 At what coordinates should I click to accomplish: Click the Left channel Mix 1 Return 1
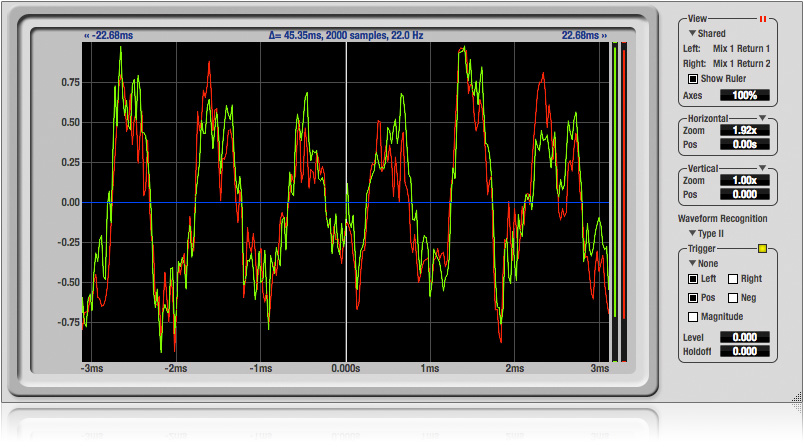tap(741, 49)
